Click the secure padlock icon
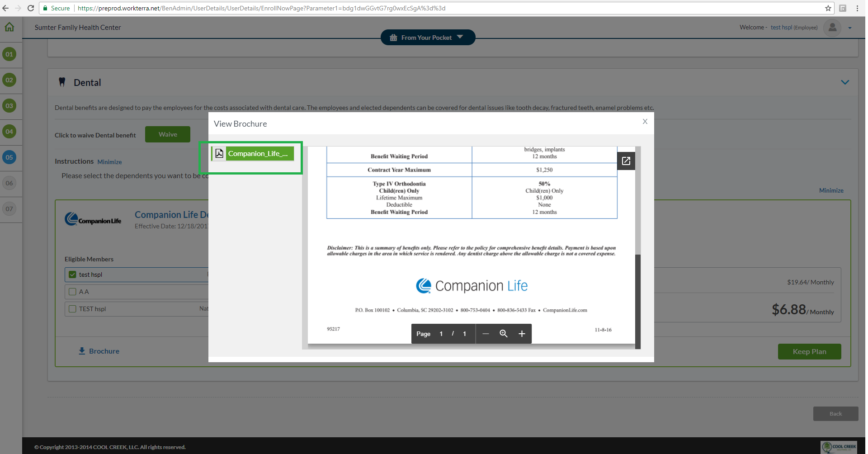Screen dimensions: 868x454 [x=45, y=8]
